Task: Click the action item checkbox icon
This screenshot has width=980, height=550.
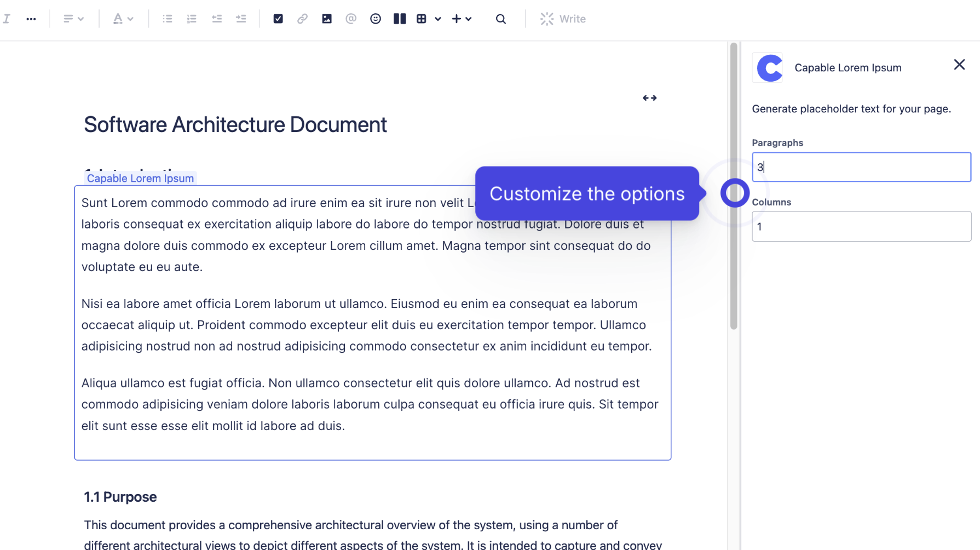Action: [278, 19]
